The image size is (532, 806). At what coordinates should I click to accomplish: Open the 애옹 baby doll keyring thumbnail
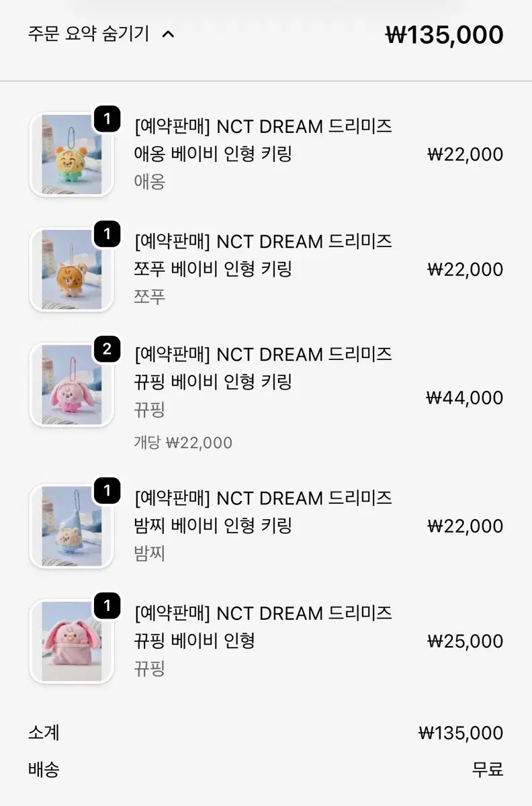(x=72, y=154)
